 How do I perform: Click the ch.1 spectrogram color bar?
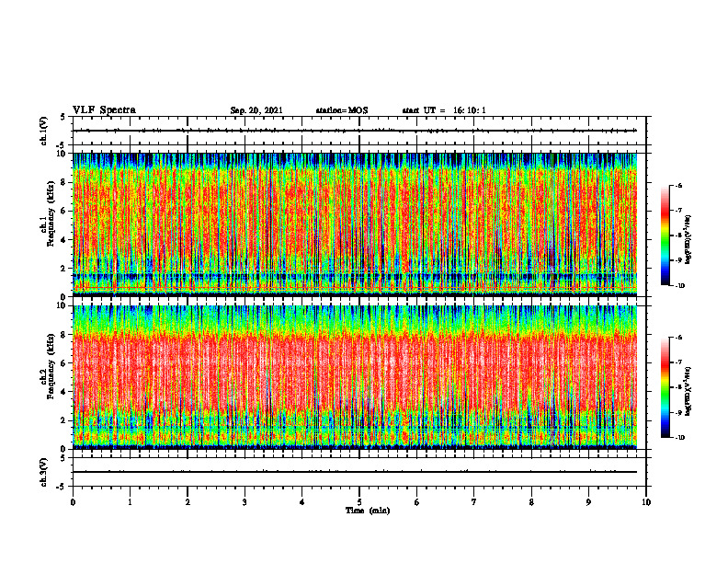[x=665, y=236]
